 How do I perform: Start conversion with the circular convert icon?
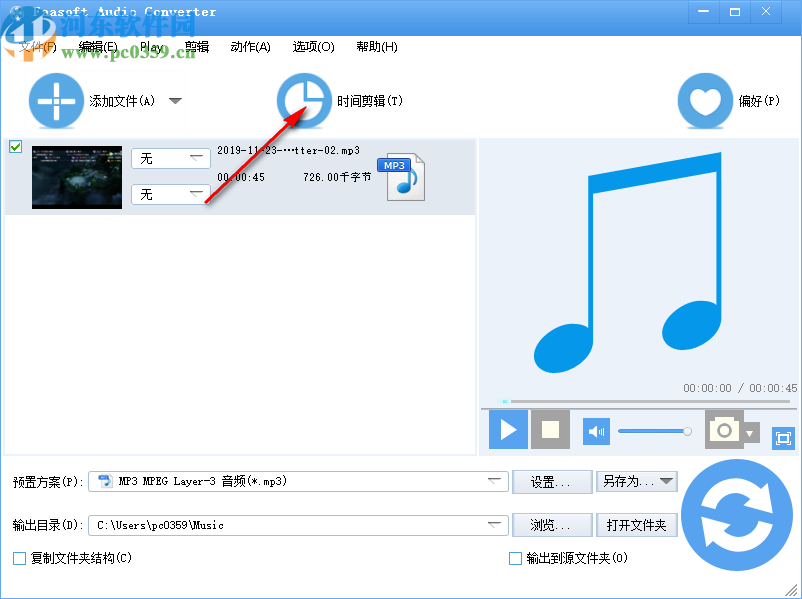point(737,514)
